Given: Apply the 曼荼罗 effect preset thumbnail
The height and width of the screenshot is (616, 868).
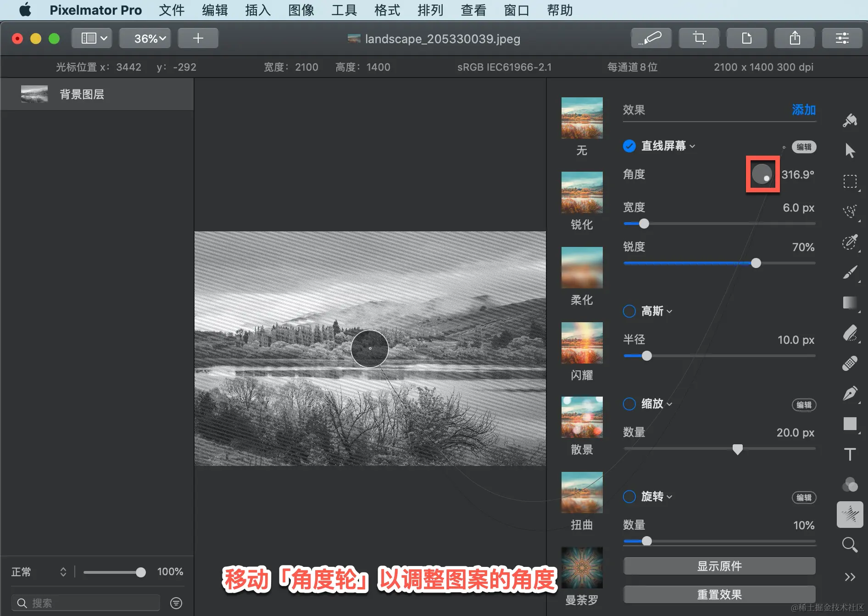Looking at the screenshot, I should pyautogui.click(x=582, y=568).
